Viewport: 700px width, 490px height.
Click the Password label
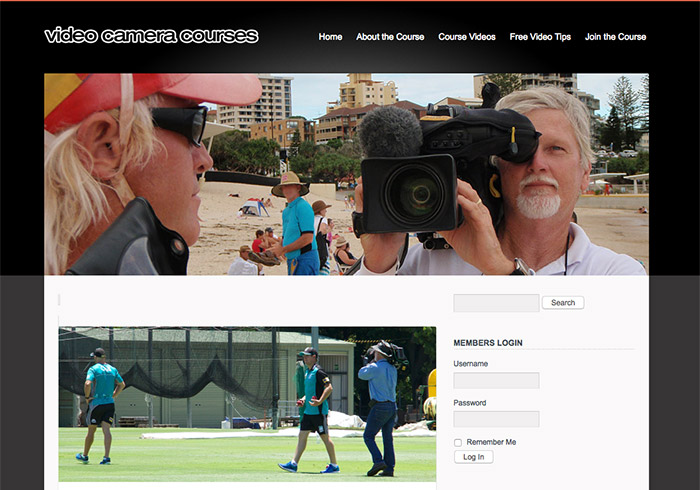pos(470,403)
